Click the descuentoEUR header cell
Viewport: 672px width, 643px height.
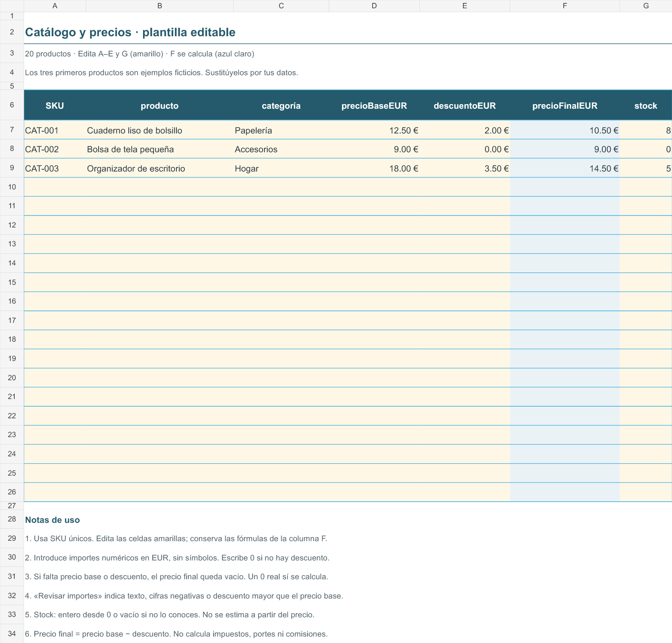(465, 105)
